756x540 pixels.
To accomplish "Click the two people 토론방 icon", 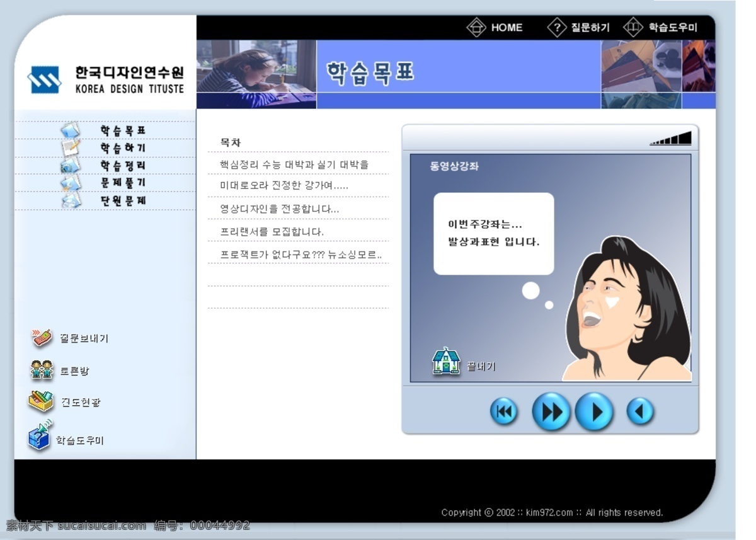I will [42, 369].
